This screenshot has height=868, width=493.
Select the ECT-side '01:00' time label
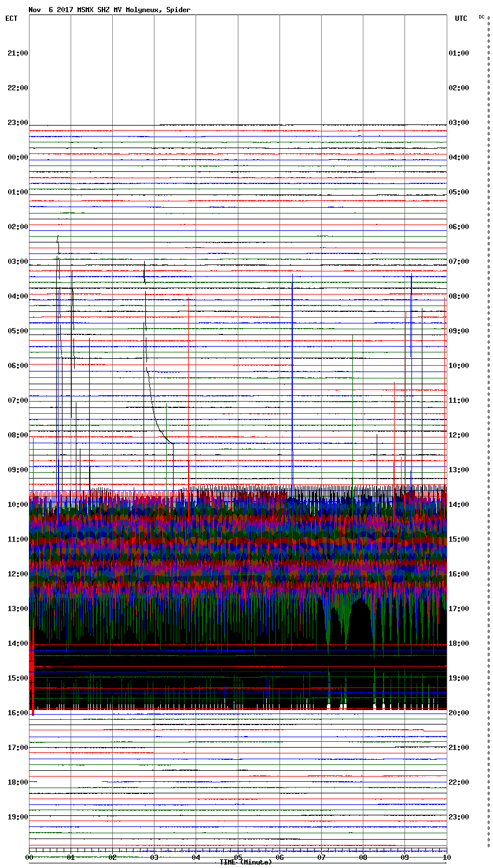coord(18,192)
